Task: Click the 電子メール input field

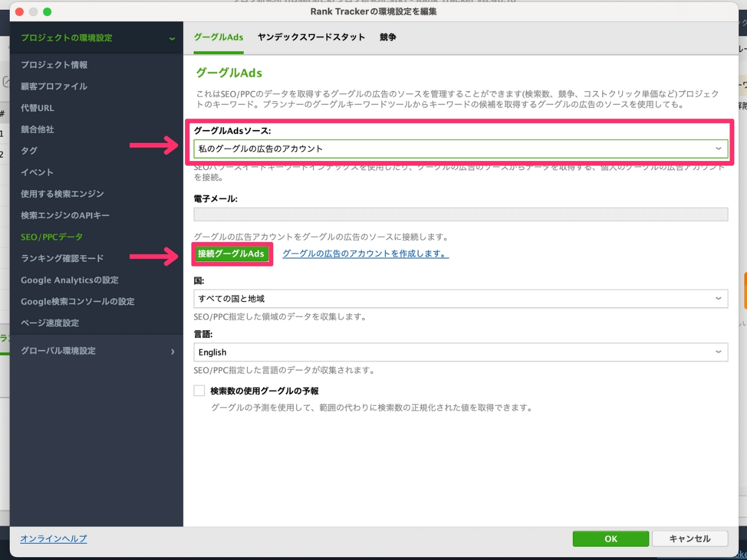Action: pyautogui.click(x=460, y=215)
